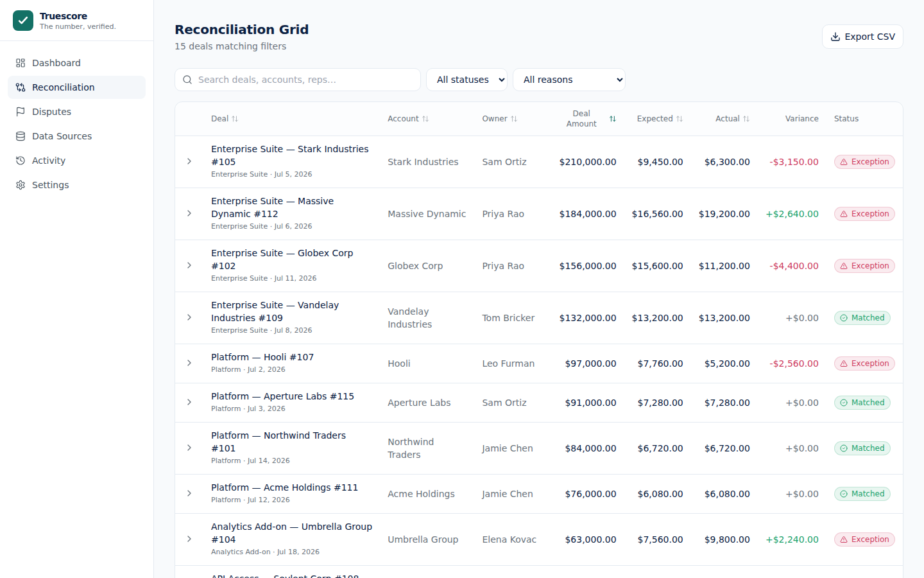Screen dimensions: 924x578
Task: Click active sort arrows beside Deal Amount
Action: click(x=613, y=119)
